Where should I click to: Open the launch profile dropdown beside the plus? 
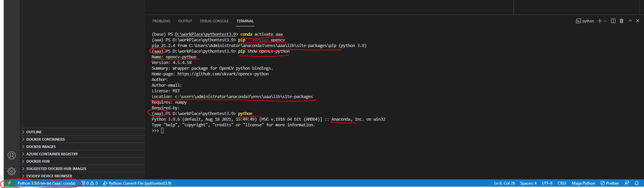coord(605,21)
